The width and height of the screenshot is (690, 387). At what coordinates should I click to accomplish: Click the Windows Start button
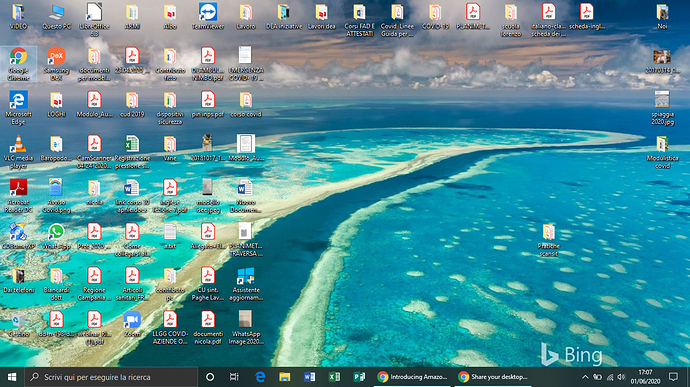[12, 377]
